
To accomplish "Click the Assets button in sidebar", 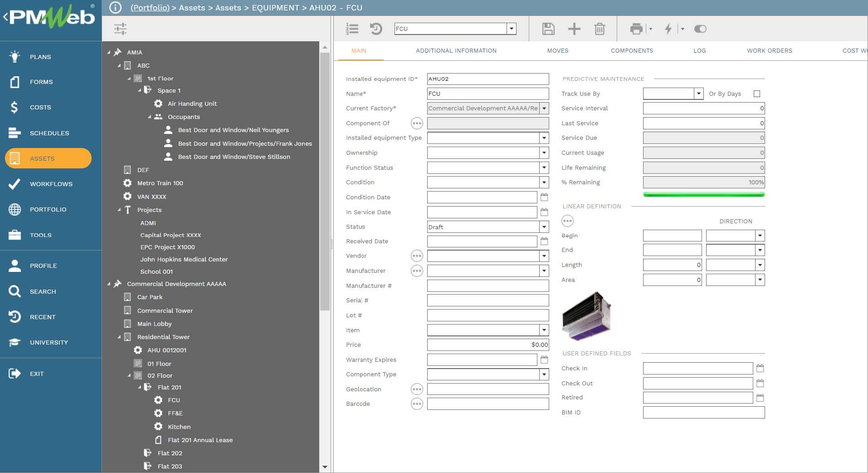I will point(48,158).
